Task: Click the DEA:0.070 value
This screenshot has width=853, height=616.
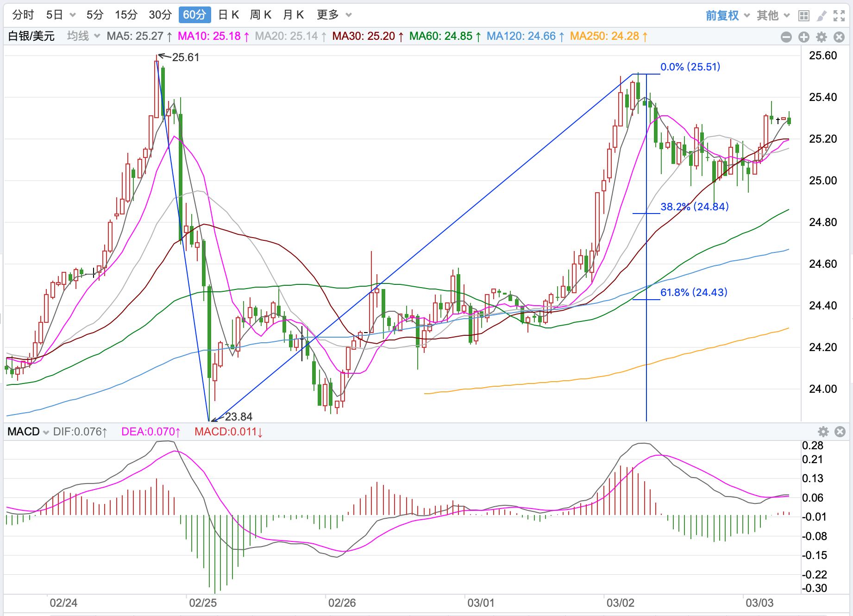Action: pyautogui.click(x=151, y=432)
